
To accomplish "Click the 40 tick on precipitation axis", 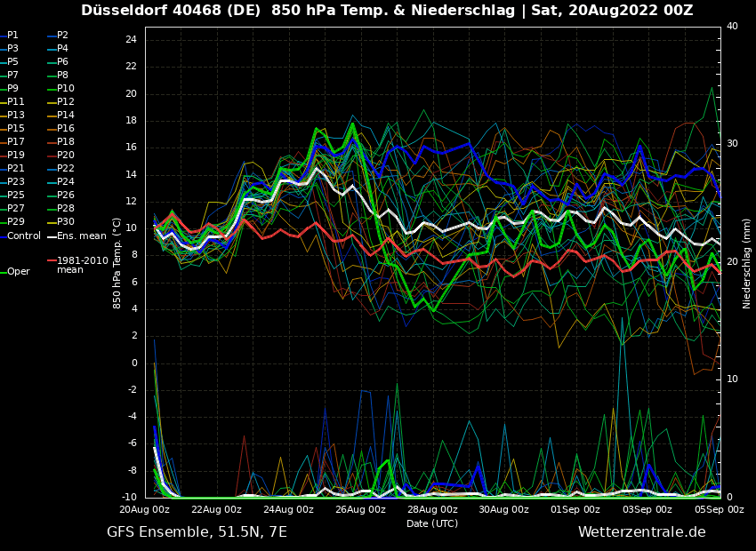I will pos(732,27).
